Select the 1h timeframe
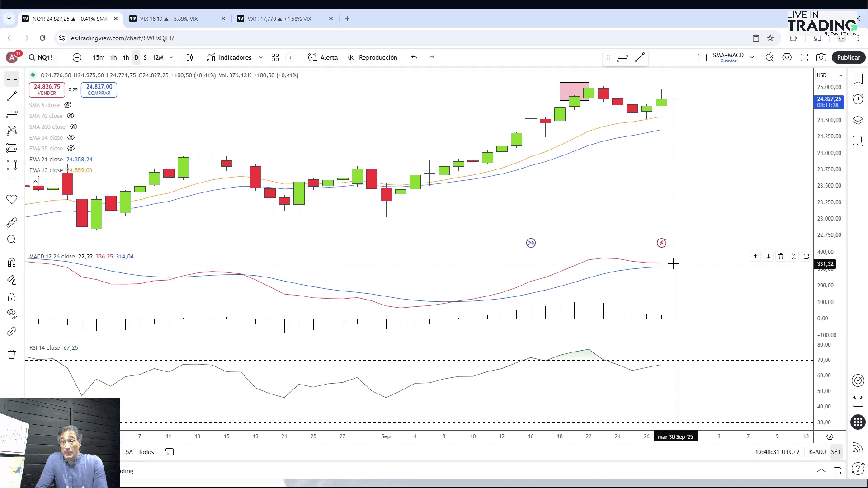This screenshot has width=868, height=488. (113, 57)
